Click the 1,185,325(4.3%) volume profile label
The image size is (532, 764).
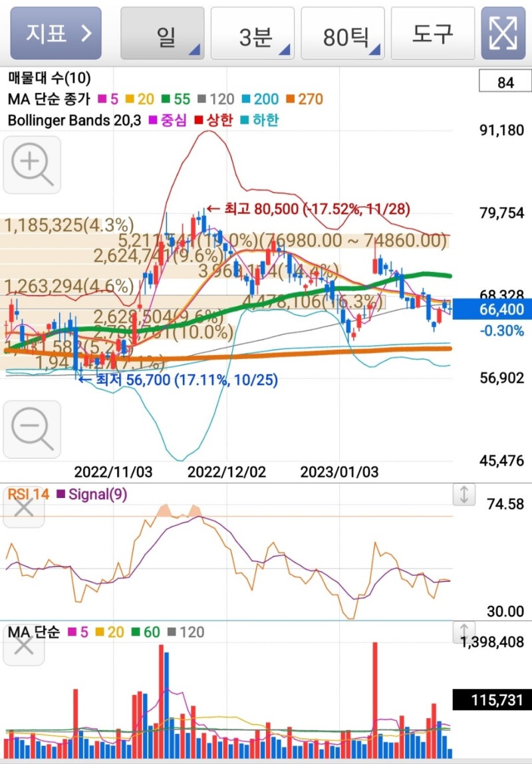69,225
